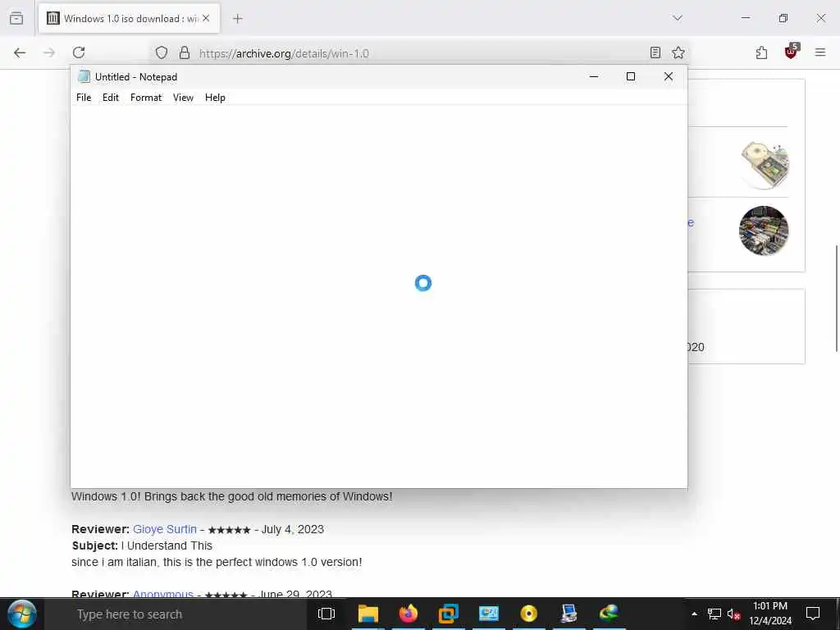Click the July 4, 2023 review date
The image size is (840, 630).
point(293,529)
